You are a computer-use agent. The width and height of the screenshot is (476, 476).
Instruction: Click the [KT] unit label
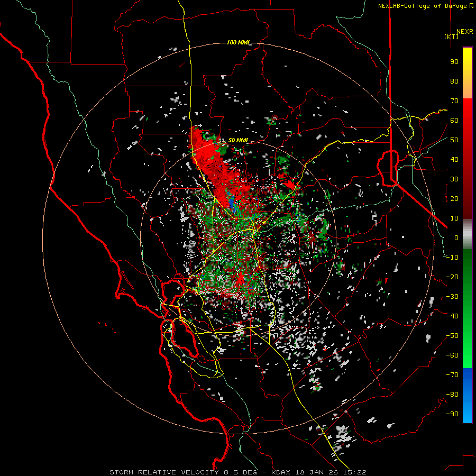coord(452,36)
